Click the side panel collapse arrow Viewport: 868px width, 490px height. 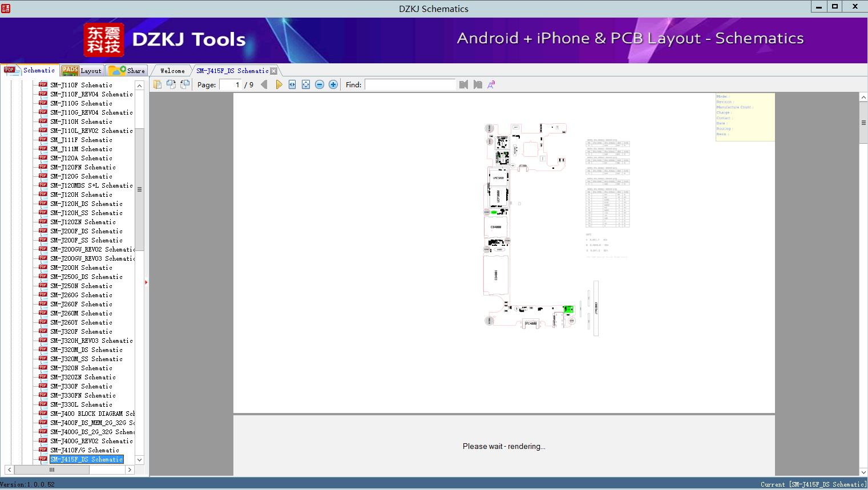point(146,282)
